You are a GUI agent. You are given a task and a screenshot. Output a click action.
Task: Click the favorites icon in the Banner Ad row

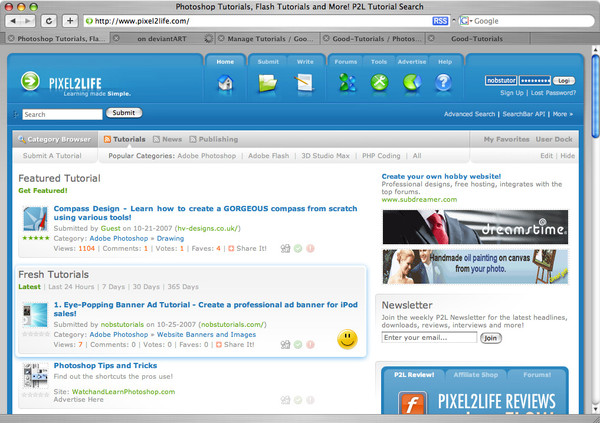tap(285, 345)
